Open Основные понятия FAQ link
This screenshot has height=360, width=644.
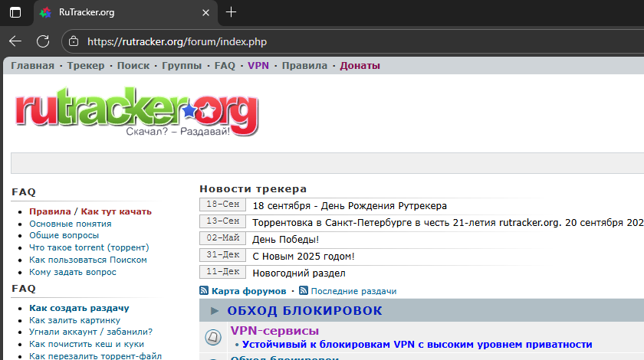(x=71, y=224)
